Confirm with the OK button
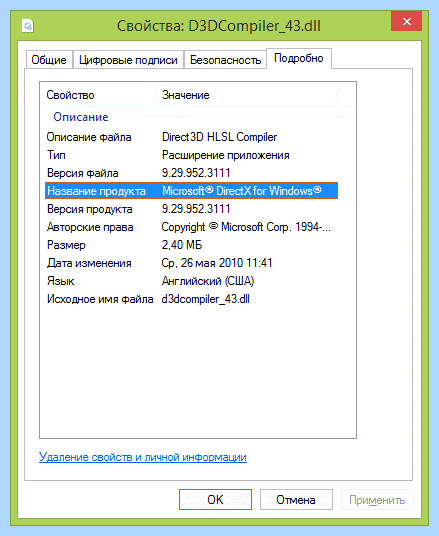439x536 pixels. click(215, 499)
